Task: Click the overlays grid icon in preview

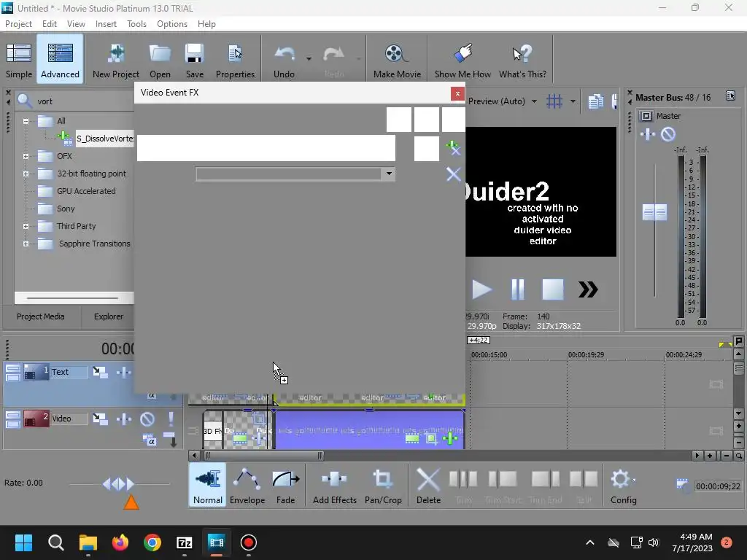Action: 554,101
